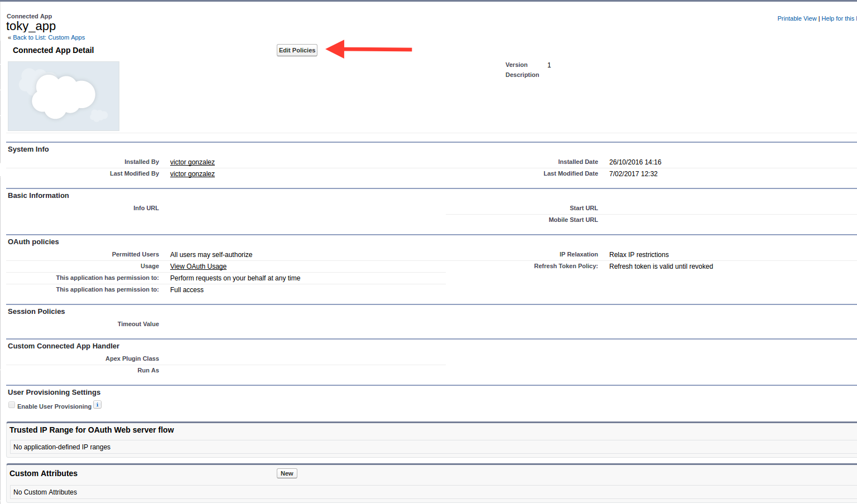Screen dimensions: 857x504
Task: Click the Edit Policies button
Action: coord(297,50)
